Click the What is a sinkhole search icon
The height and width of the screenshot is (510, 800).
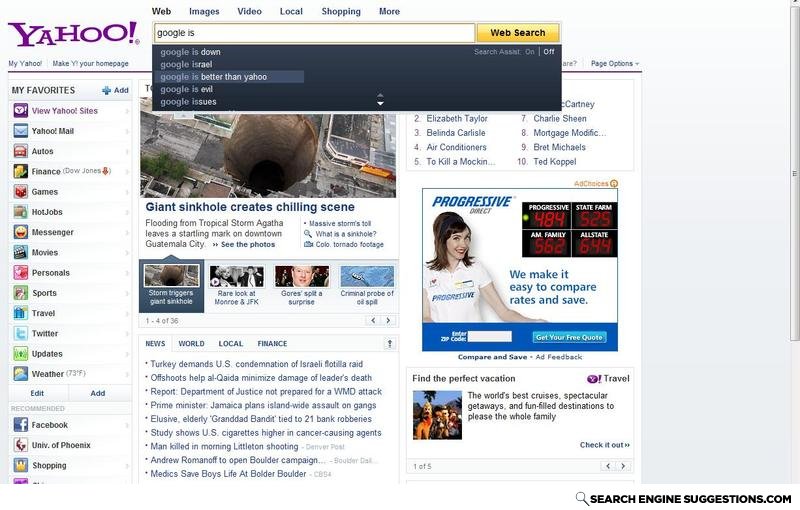coord(308,234)
